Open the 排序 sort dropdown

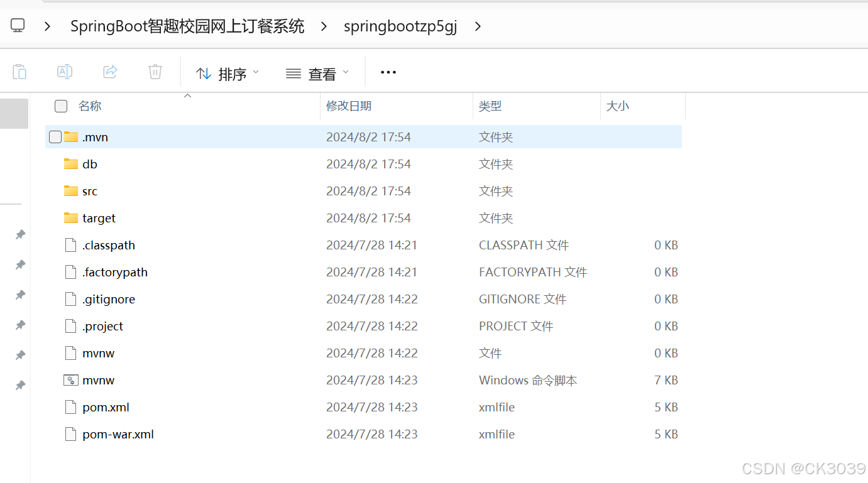pyautogui.click(x=227, y=73)
